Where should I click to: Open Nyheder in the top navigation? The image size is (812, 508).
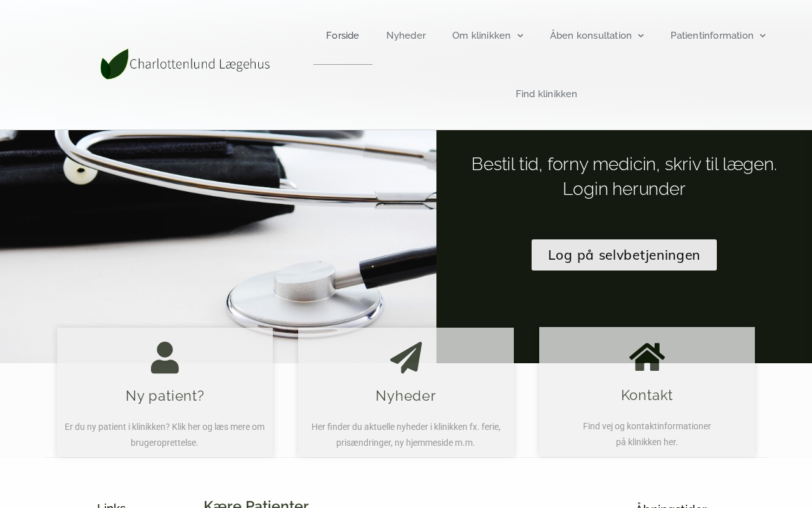406,36
